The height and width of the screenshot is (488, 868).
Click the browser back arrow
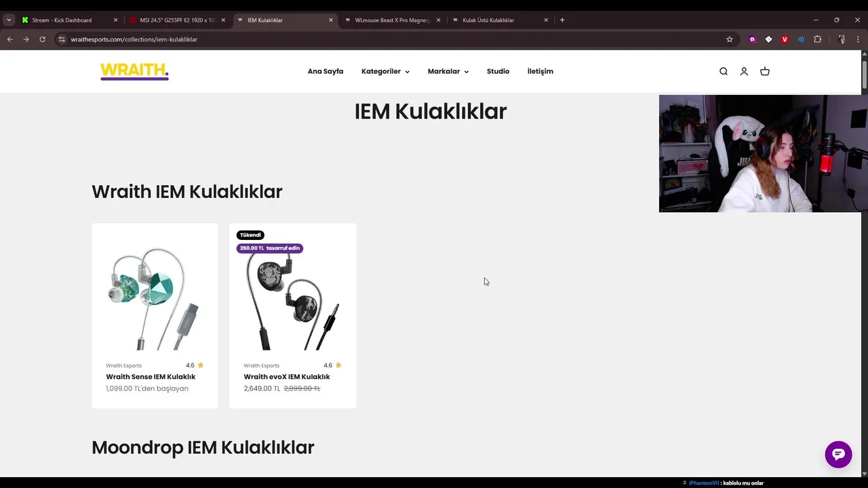click(9, 39)
